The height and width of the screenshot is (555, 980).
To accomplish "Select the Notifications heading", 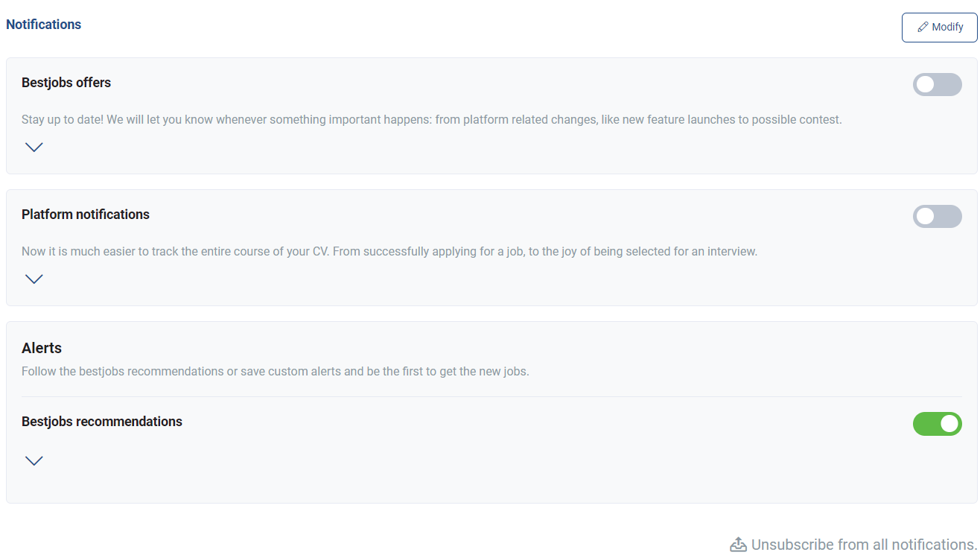I will 44,25.
